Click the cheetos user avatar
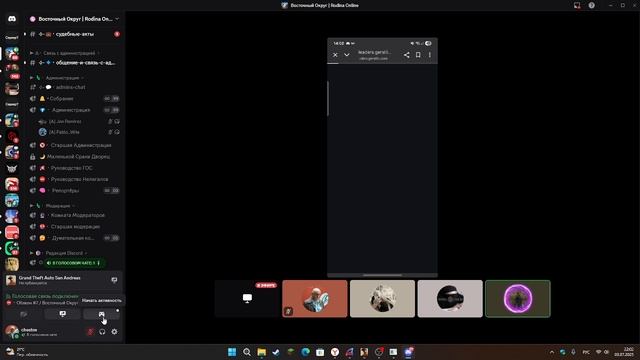This screenshot has height=360, width=640. click(11, 331)
